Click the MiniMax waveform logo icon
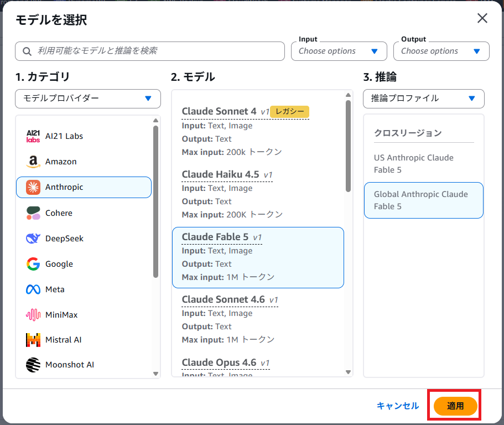Screen dimensions: 504x425 point(33,315)
